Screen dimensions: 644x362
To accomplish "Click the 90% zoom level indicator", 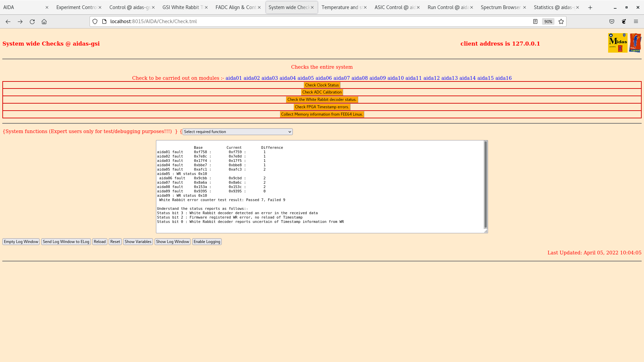I will (548, 21).
